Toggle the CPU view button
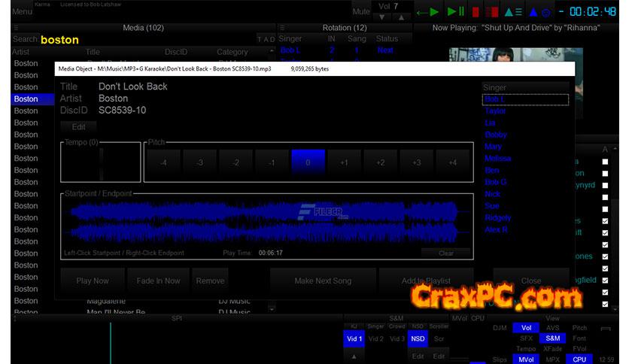The width and height of the screenshot is (629, 364). pos(579,359)
